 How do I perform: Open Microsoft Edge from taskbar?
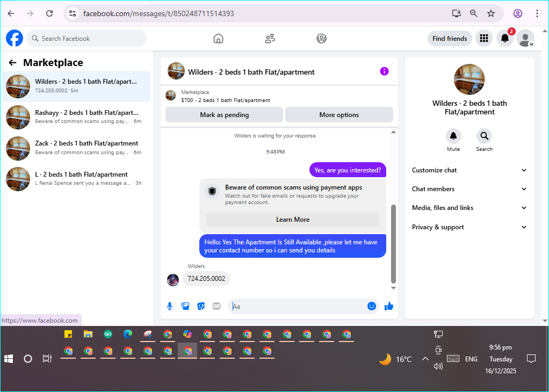[128, 334]
